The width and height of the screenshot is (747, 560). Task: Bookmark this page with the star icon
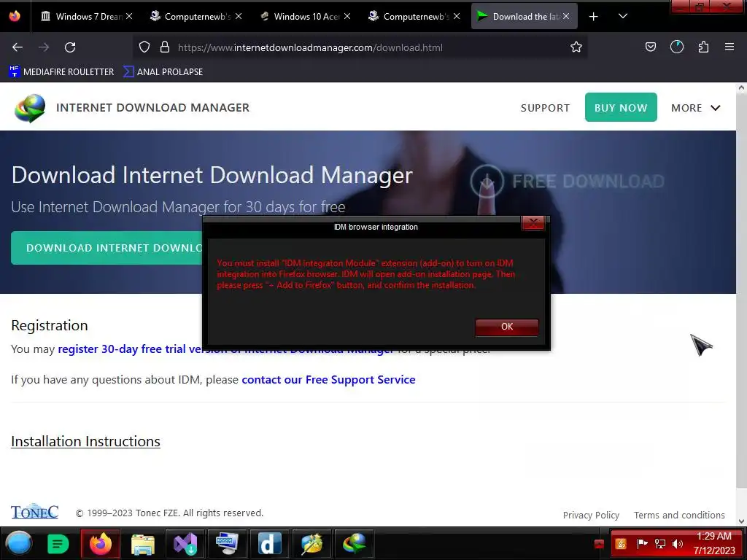(x=576, y=47)
